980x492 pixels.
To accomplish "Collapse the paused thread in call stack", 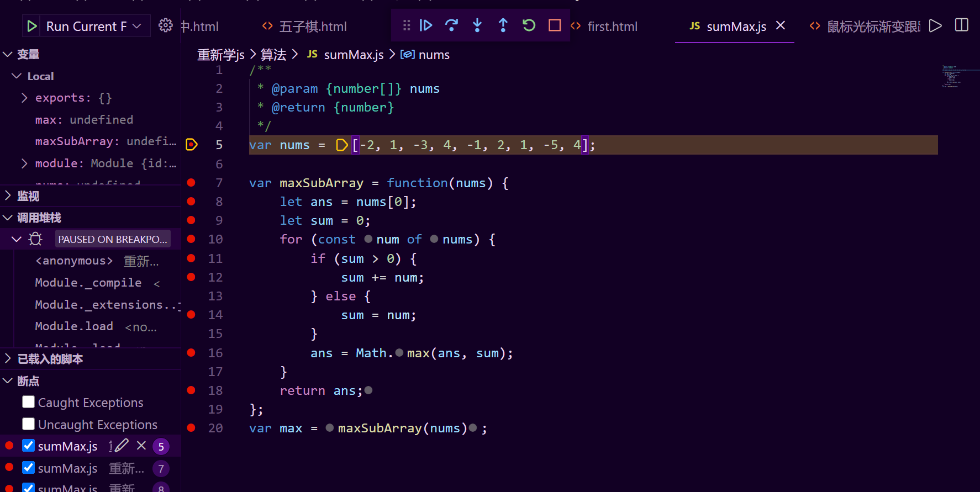I will coord(17,239).
